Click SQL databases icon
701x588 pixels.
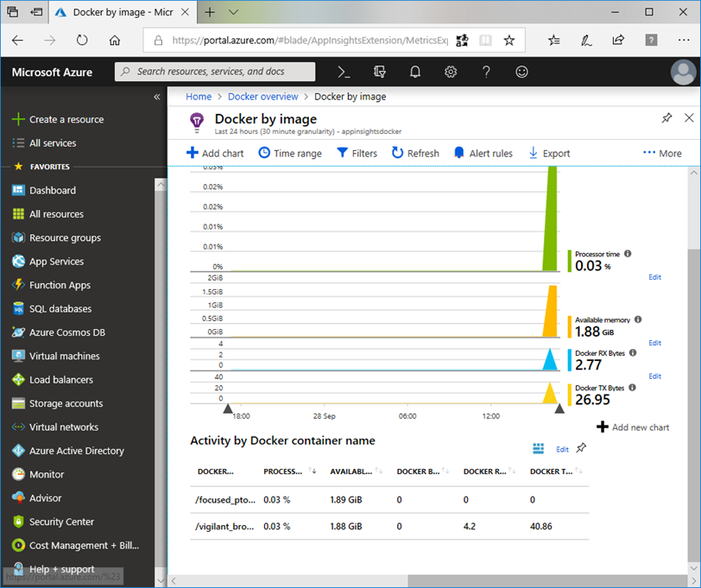click(x=18, y=308)
